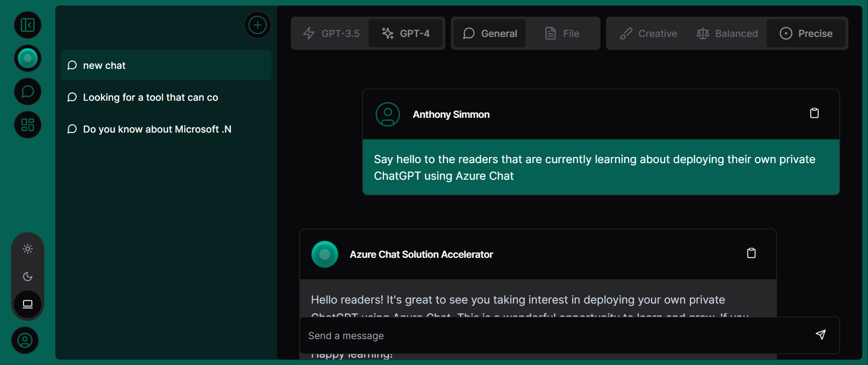Click the 'Anthony Simmon' name text
The image size is (868, 365).
(x=451, y=114)
